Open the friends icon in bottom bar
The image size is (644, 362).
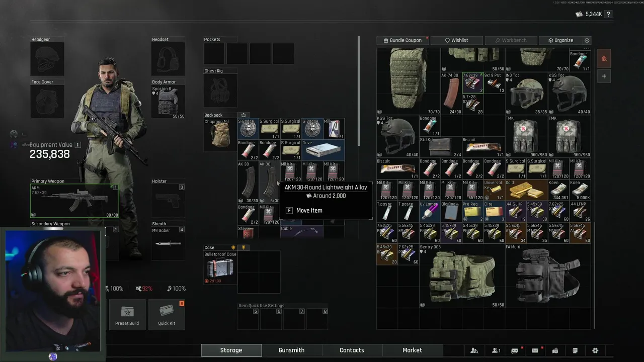tap(496, 350)
